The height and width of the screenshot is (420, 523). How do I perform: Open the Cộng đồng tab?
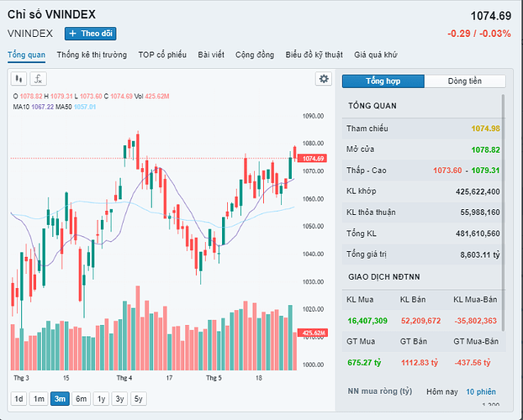pyautogui.click(x=255, y=55)
